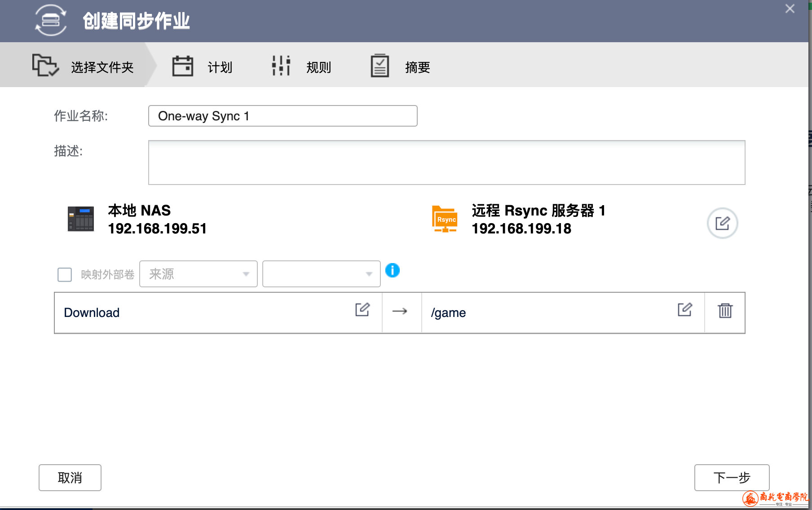Click the 作业名称 label
The image size is (812, 510).
click(x=81, y=116)
